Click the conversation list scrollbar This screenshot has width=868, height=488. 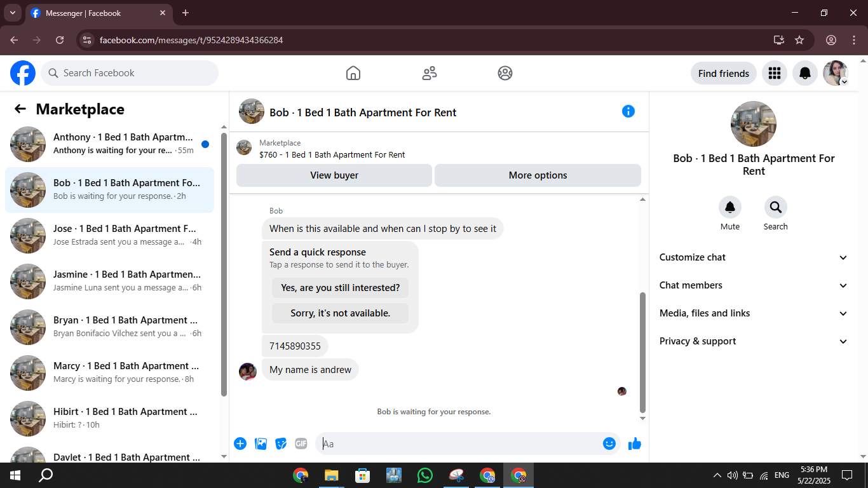[x=224, y=264]
